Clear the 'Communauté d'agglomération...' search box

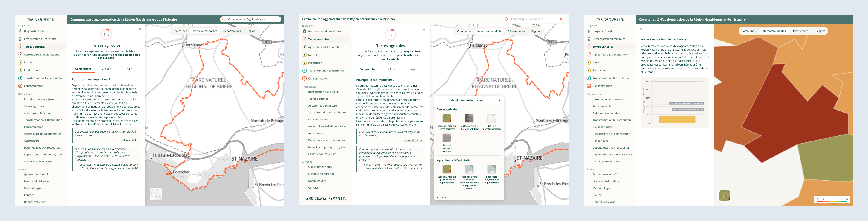coord(278,20)
